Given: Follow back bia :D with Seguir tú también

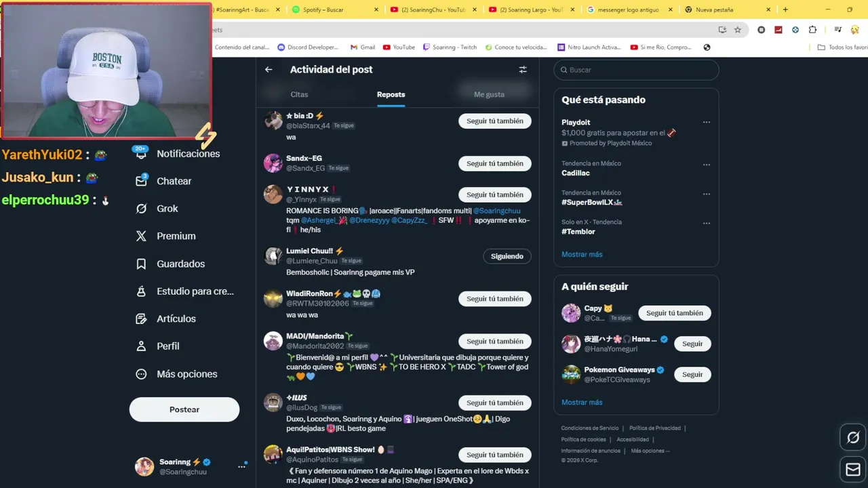Looking at the screenshot, I should [494, 121].
